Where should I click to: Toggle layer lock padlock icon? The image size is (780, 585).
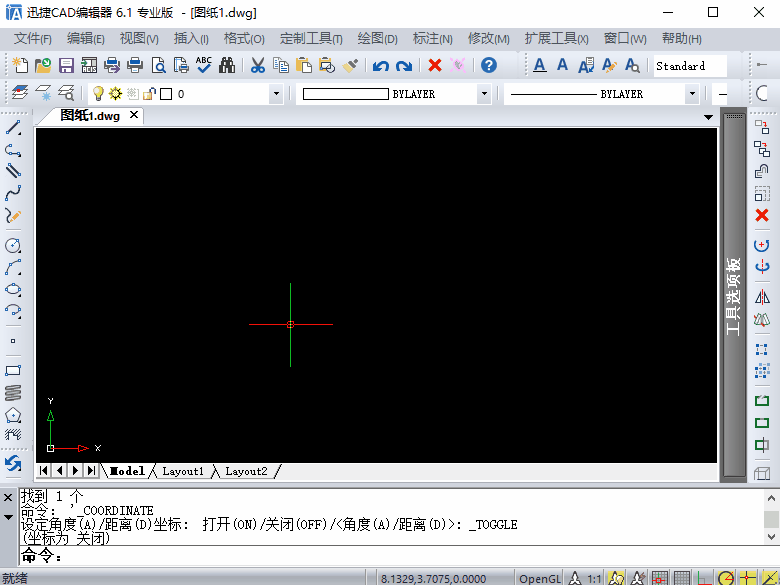point(149,94)
